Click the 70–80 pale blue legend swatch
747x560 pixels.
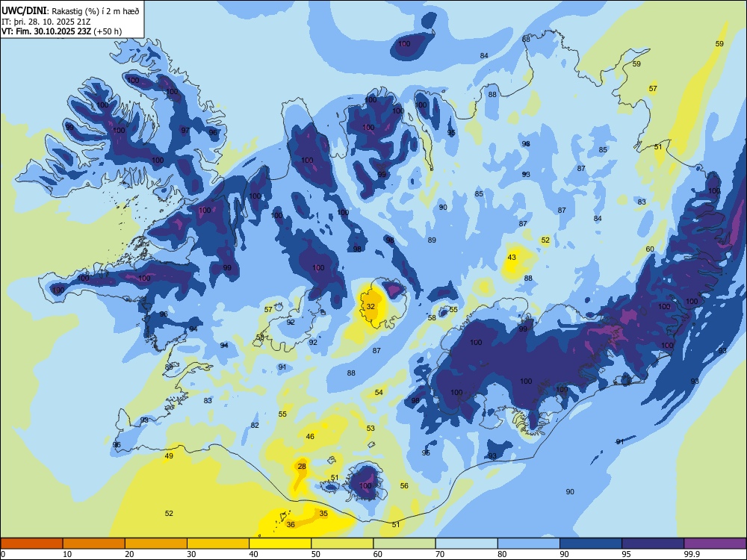[467, 544]
